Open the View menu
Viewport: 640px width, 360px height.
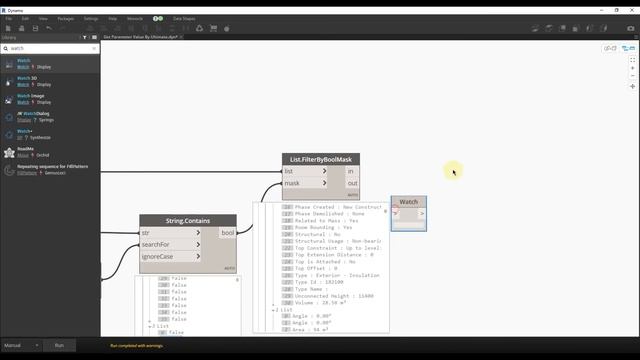[x=43, y=19]
